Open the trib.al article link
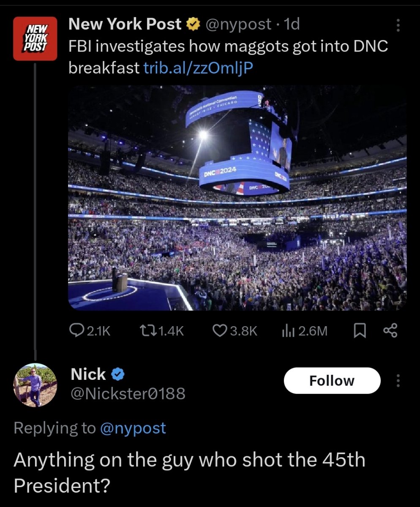420x507 pixels. pos(199,67)
